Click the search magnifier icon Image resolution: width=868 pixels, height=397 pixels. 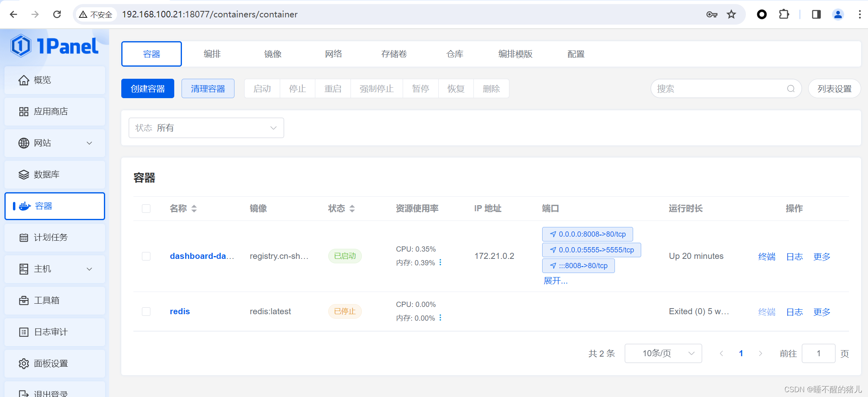(x=791, y=89)
